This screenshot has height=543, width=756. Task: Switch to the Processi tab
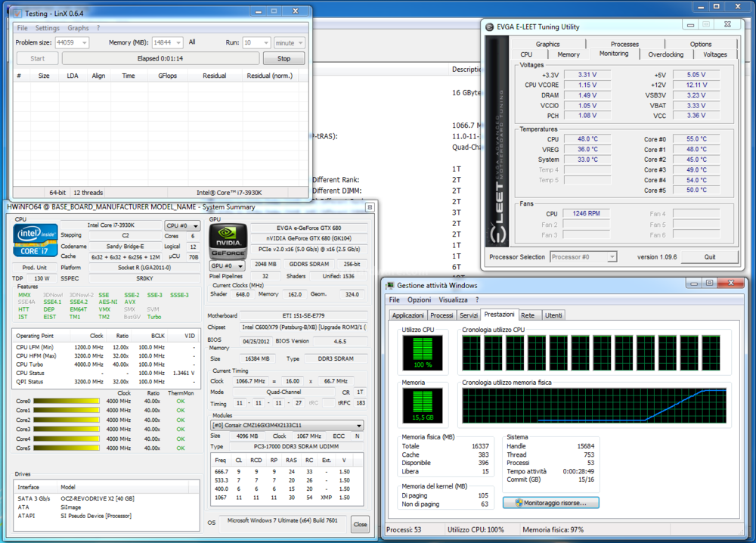click(x=442, y=315)
